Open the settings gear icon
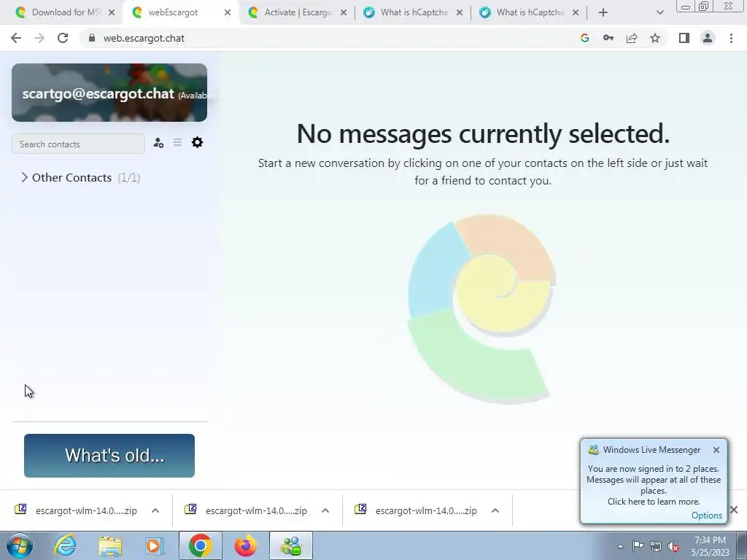 [x=197, y=142]
